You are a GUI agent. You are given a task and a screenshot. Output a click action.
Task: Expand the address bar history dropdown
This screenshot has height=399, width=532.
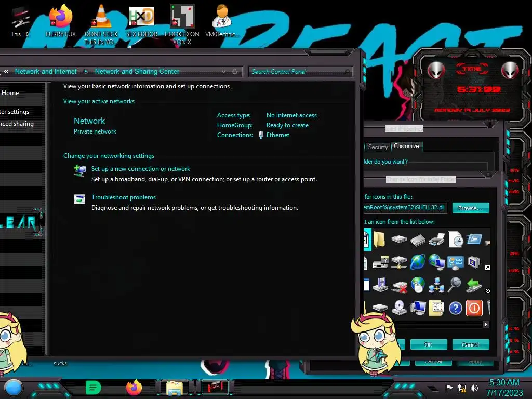[x=223, y=72]
